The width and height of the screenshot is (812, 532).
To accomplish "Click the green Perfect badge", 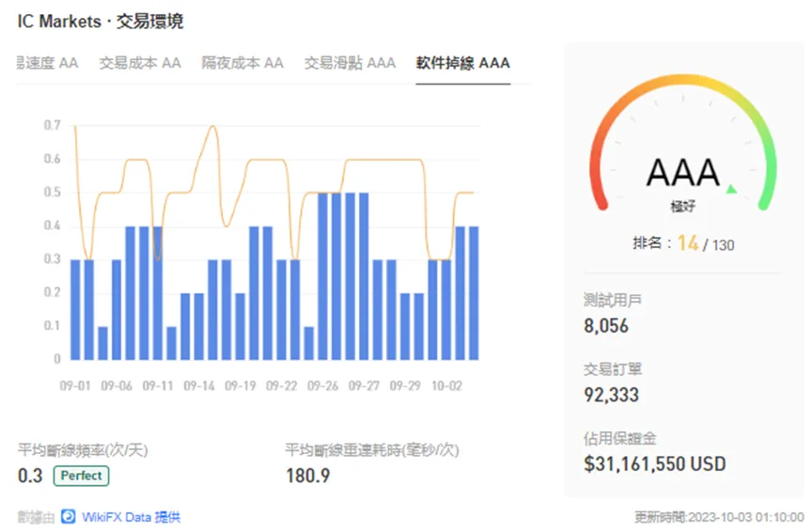I will click(82, 476).
